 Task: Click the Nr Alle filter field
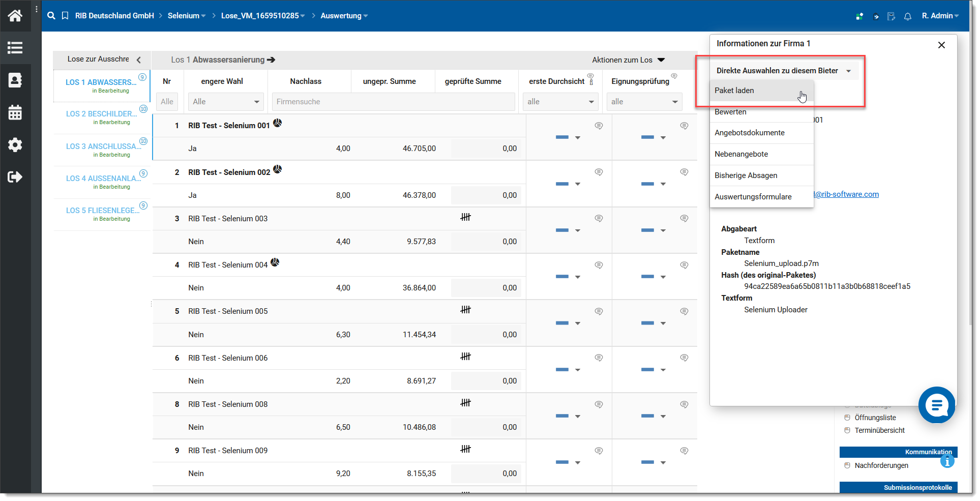point(167,102)
